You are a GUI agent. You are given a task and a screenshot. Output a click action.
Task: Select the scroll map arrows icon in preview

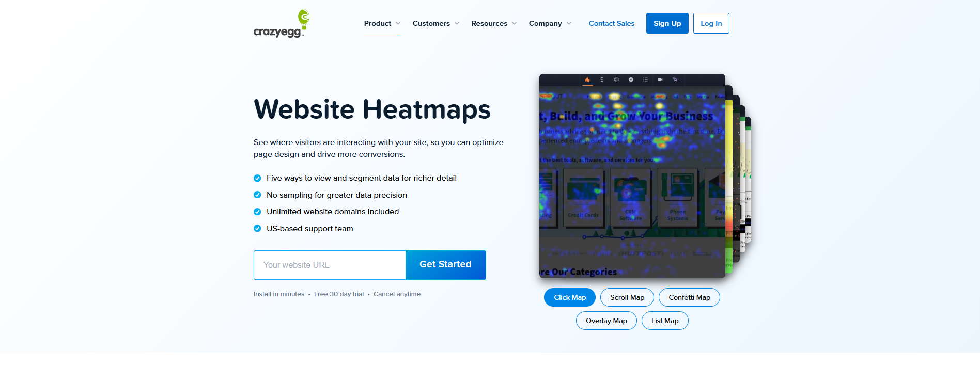[x=602, y=79]
